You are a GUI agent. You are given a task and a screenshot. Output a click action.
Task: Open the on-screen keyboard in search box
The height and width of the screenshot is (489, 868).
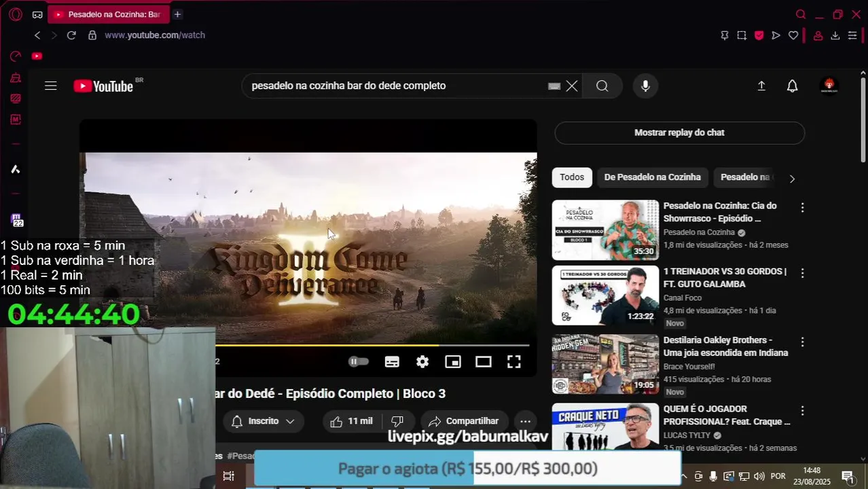pyautogui.click(x=554, y=86)
